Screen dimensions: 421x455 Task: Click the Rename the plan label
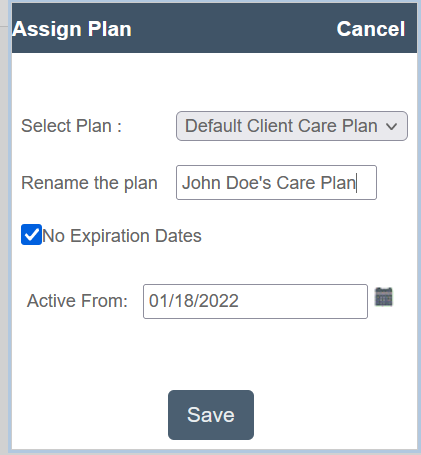(x=89, y=183)
